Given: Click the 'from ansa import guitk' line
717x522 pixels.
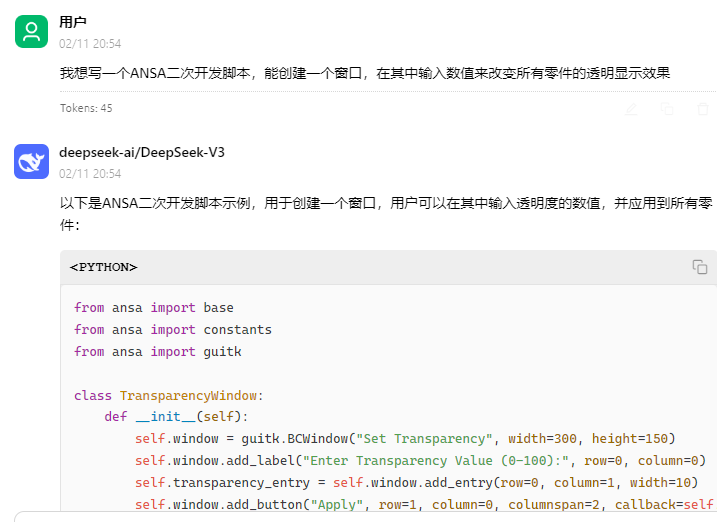Looking at the screenshot, I should pyautogui.click(x=158, y=352).
